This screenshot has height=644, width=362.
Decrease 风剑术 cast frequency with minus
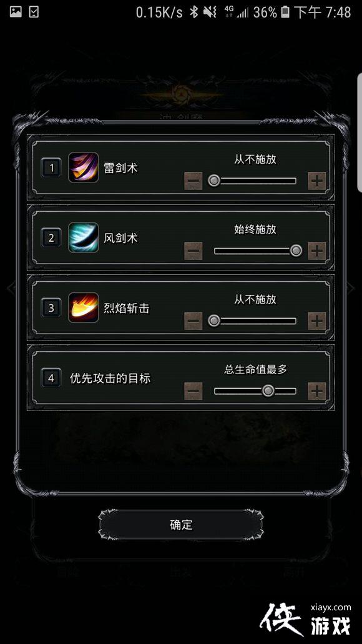click(193, 251)
